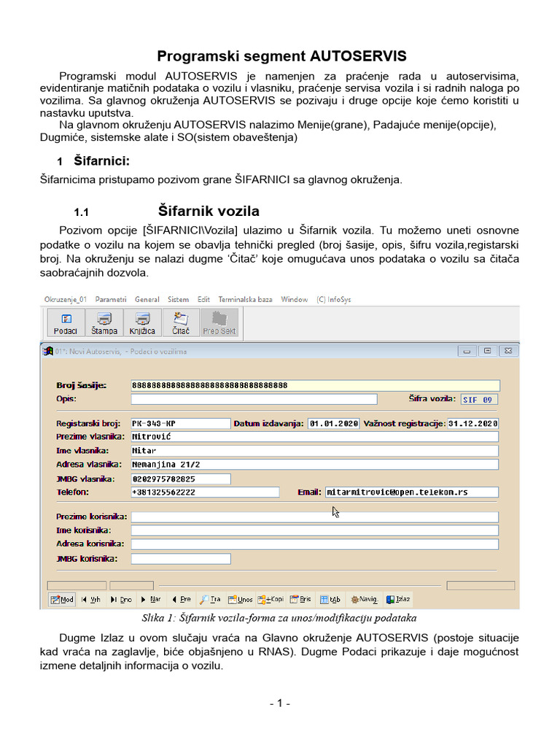Click the Prezime vlasnika field Mitrović
The height and width of the screenshot is (747, 560).
click(x=315, y=437)
